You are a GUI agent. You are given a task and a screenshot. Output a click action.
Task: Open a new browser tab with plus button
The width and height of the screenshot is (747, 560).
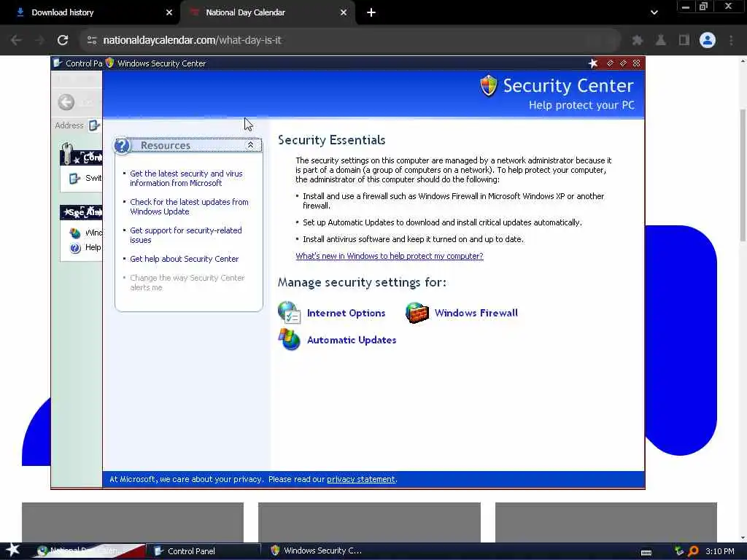(x=371, y=13)
